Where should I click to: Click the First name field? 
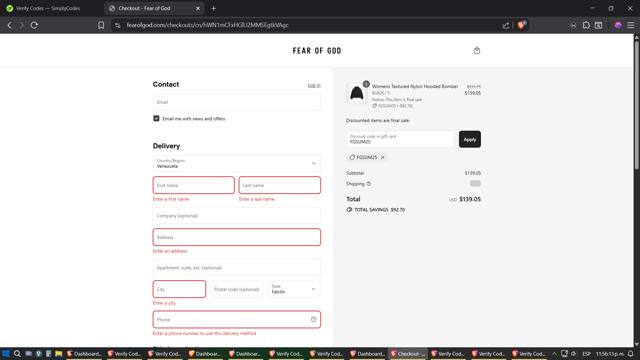coord(193,185)
